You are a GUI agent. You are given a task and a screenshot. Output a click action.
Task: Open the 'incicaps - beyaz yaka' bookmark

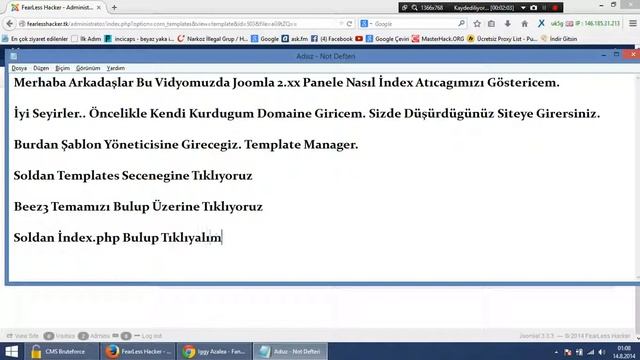coord(139,39)
